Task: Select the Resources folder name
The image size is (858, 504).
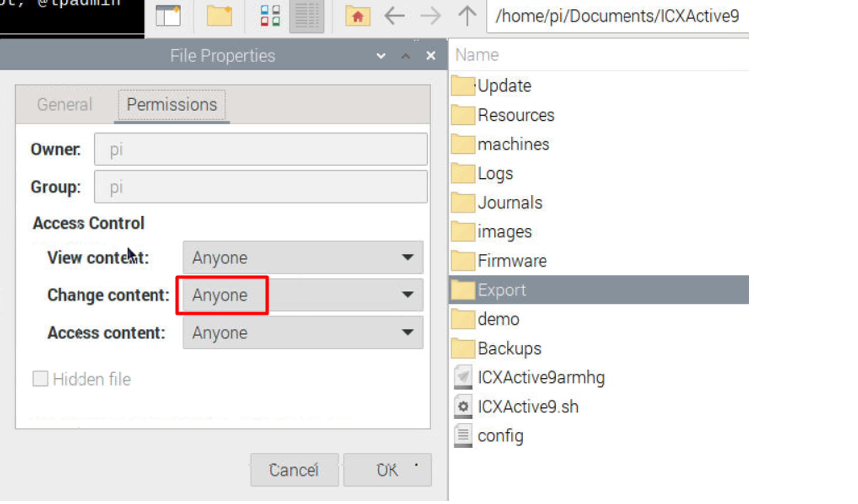Action: click(516, 115)
